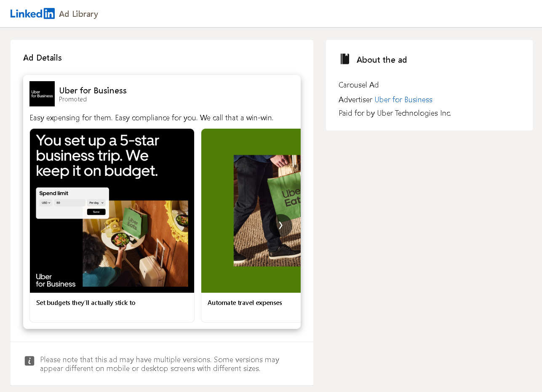Click the "Ad Details" section title

(42, 58)
